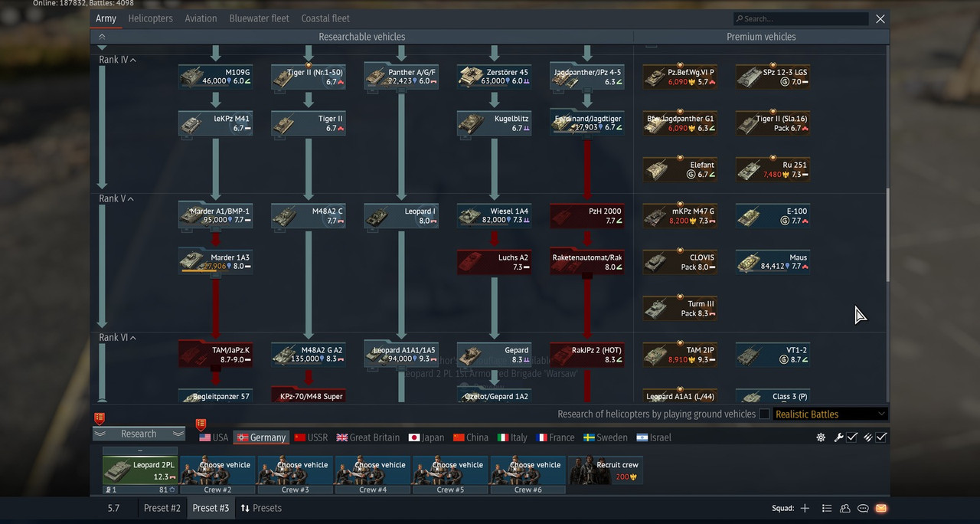The width and height of the screenshot is (980, 524).
Task: Open the Presets swap menu
Action: (x=261, y=508)
